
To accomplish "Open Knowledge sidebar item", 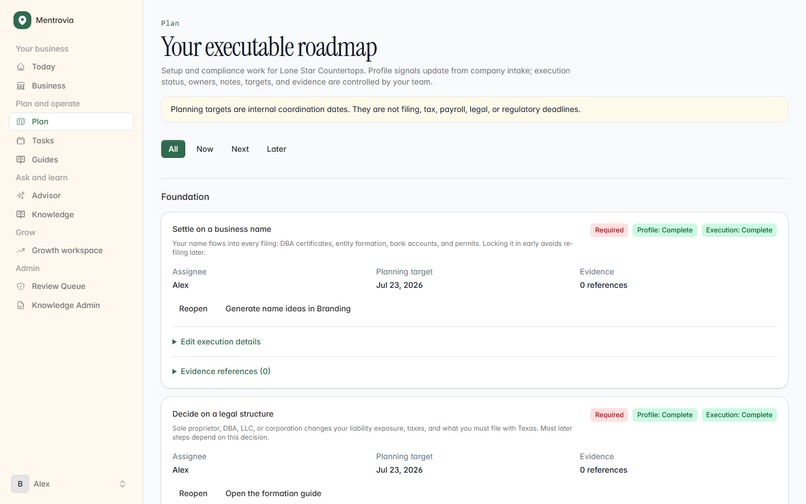I will point(71,214).
